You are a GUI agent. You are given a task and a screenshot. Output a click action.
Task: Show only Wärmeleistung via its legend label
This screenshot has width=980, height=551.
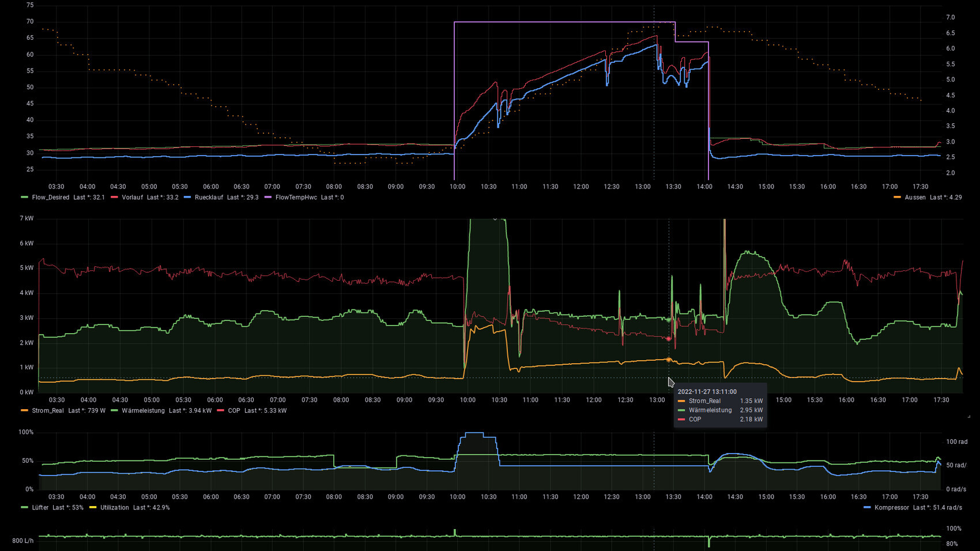(143, 411)
